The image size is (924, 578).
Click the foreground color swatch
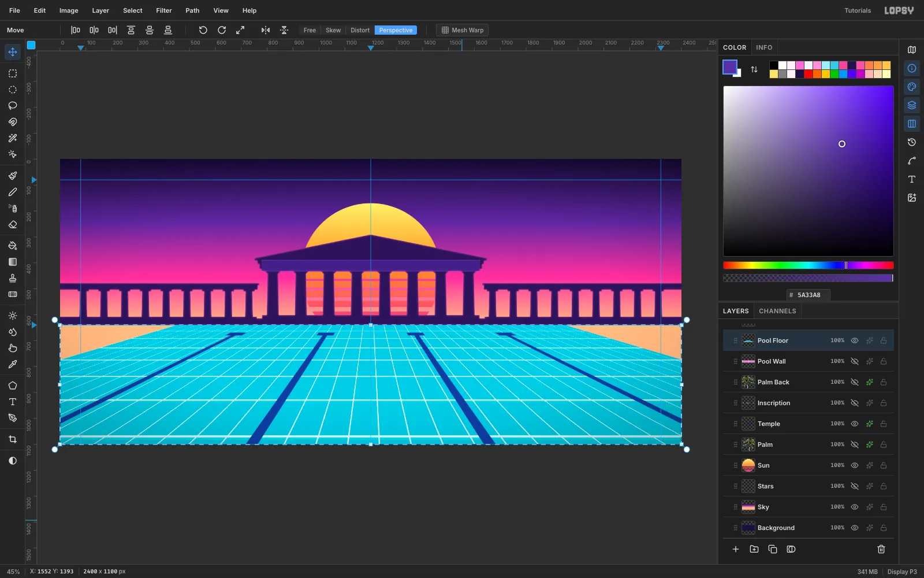pos(730,67)
